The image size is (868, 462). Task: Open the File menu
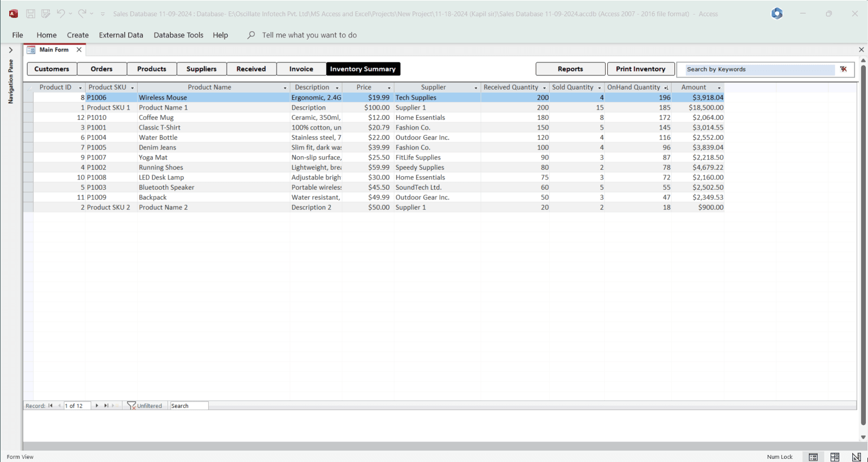pos(17,35)
